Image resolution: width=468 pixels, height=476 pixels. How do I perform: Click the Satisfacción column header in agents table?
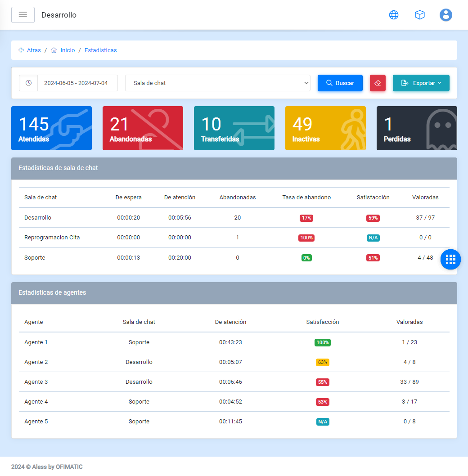point(322,322)
